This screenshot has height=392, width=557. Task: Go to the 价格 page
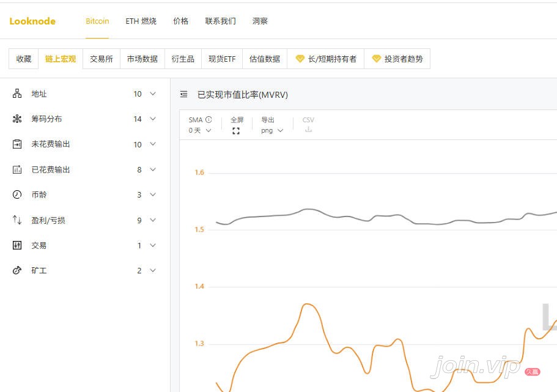click(181, 21)
